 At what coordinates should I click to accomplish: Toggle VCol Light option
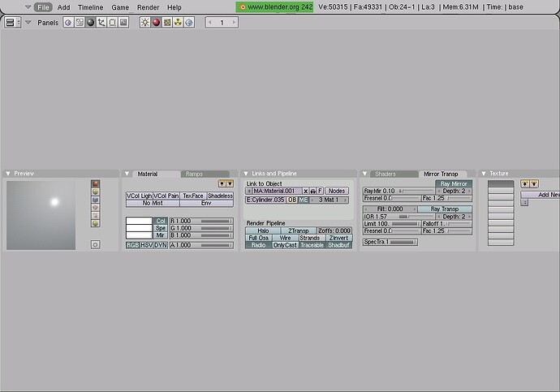(140, 196)
